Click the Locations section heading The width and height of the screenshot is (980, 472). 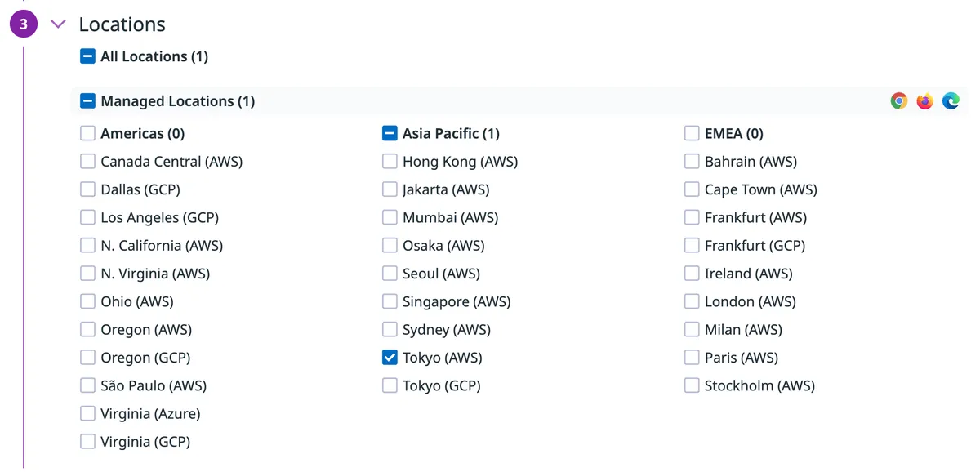tap(122, 24)
